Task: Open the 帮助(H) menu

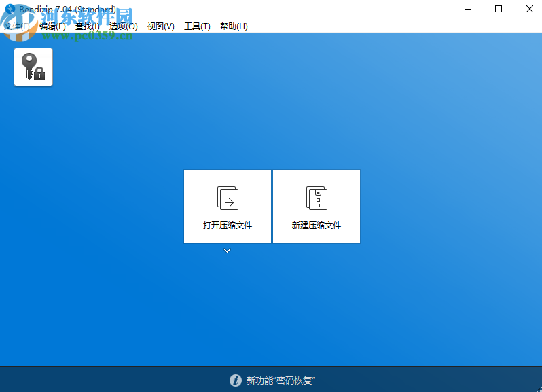Action: (x=234, y=26)
